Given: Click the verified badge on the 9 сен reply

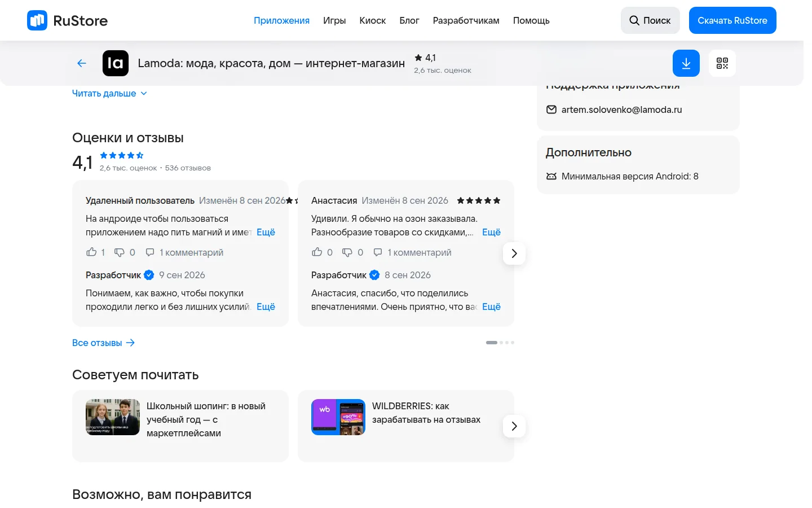Looking at the screenshot, I should point(149,275).
